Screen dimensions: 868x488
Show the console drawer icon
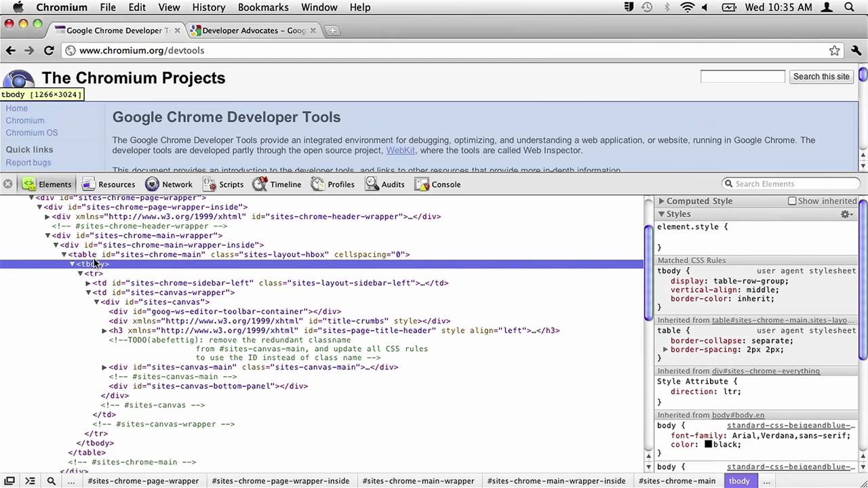30,481
